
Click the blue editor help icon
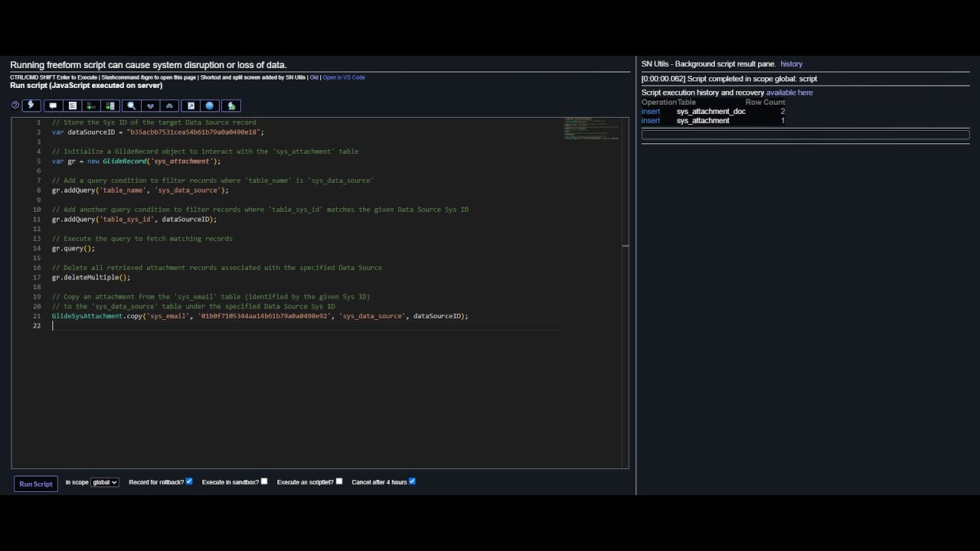point(210,106)
